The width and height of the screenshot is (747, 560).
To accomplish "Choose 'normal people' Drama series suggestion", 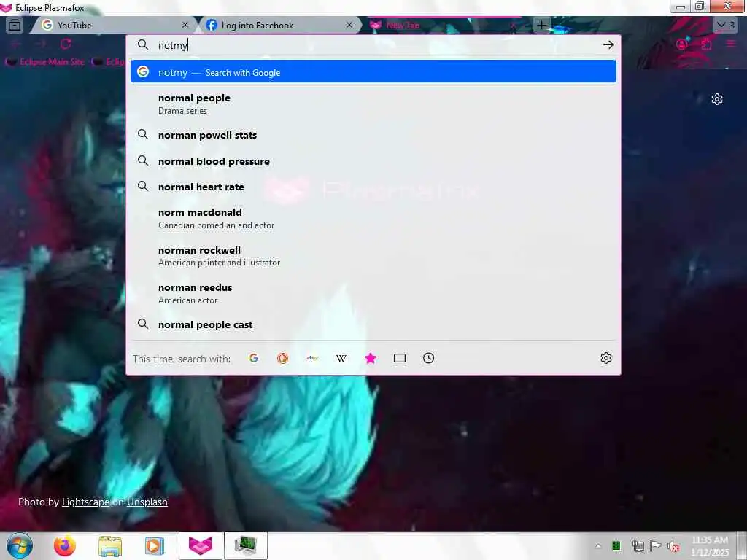I will point(373,104).
